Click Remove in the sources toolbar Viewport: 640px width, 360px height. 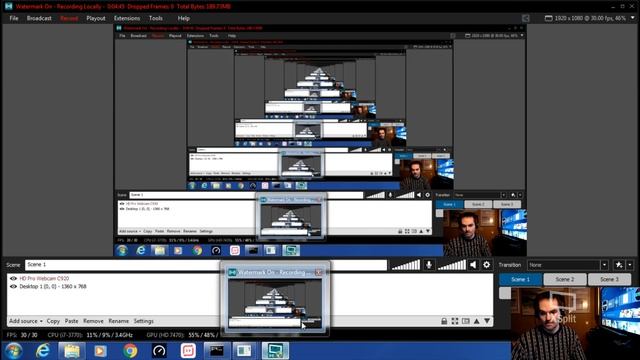[93, 321]
